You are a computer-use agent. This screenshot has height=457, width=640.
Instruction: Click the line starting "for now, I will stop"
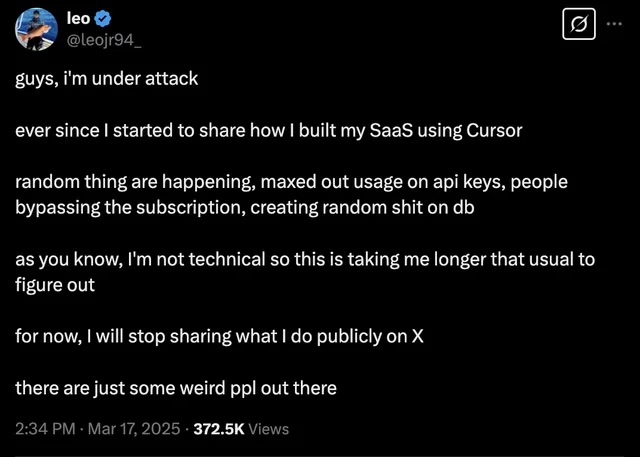coord(220,336)
